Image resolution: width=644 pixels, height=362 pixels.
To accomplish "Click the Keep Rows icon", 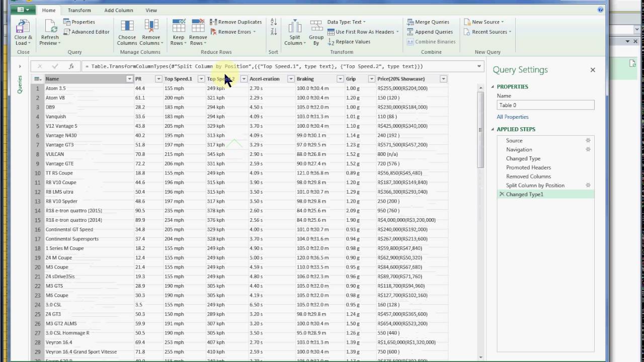I will [x=179, y=26].
